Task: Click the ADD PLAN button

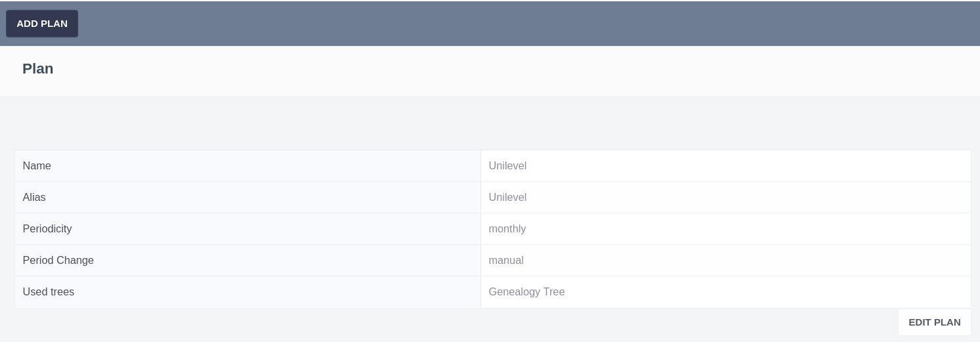Action: point(42,24)
